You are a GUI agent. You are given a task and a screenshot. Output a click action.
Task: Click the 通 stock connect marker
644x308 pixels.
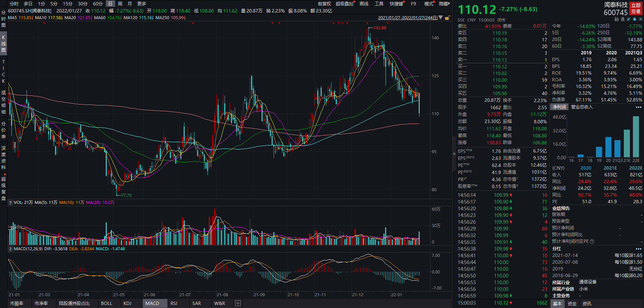623,19
